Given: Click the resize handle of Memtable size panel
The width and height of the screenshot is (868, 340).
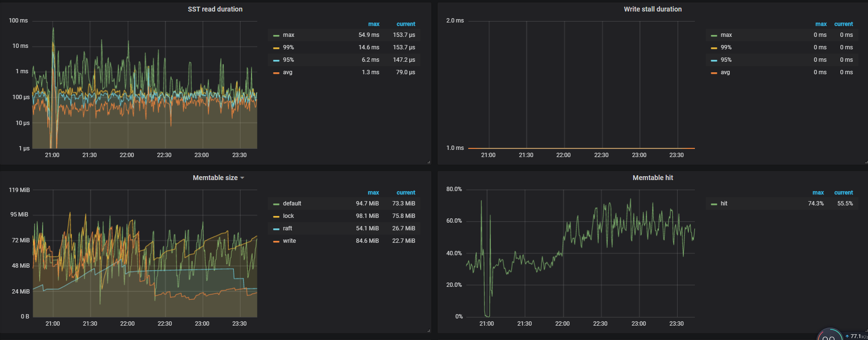Looking at the screenshot, I should coord(429,331).
